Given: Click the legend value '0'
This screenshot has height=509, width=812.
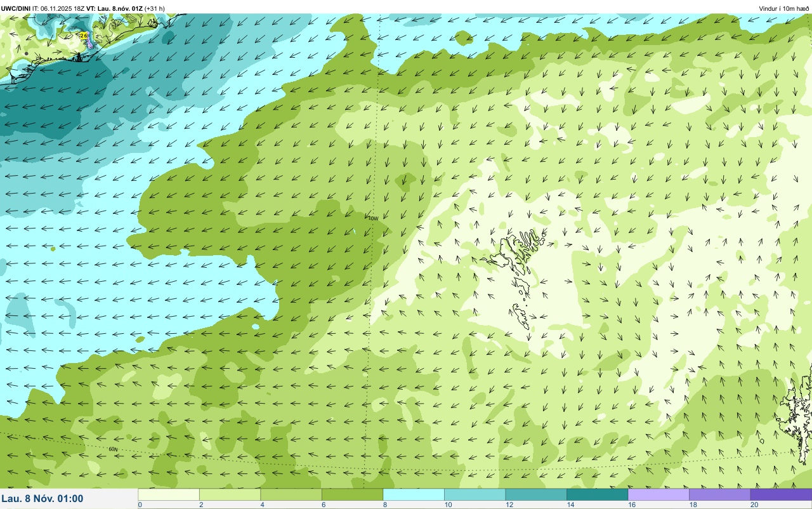Looking at the screenshot, I should point(140,505).
